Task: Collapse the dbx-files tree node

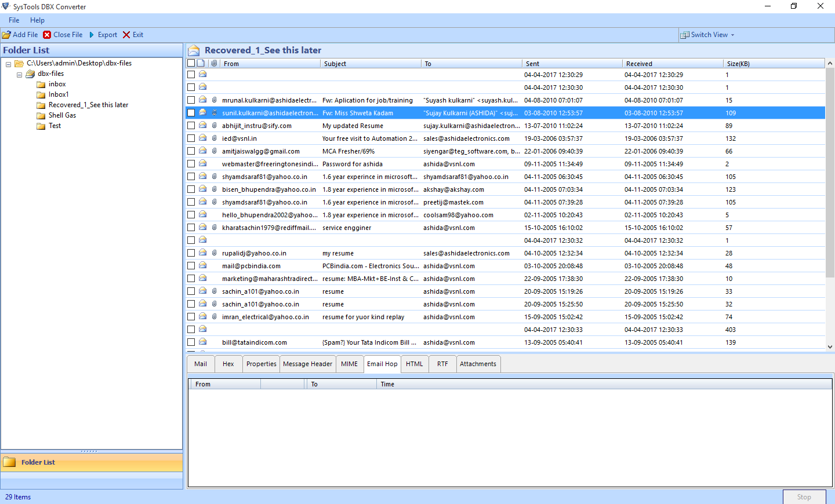Action: [19, 74]
